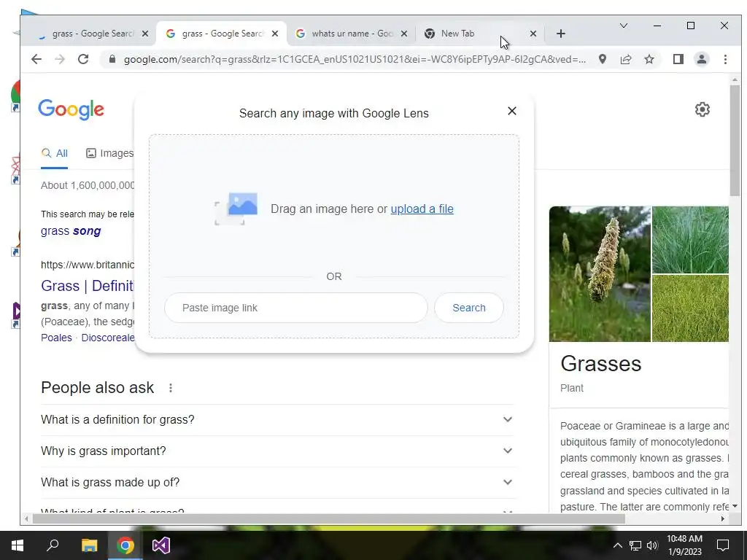Image resolution: width=747 pixels, height=560 pixels.
Task: Focus the 'Paste image link' field
Action: [x=296, y=308]
